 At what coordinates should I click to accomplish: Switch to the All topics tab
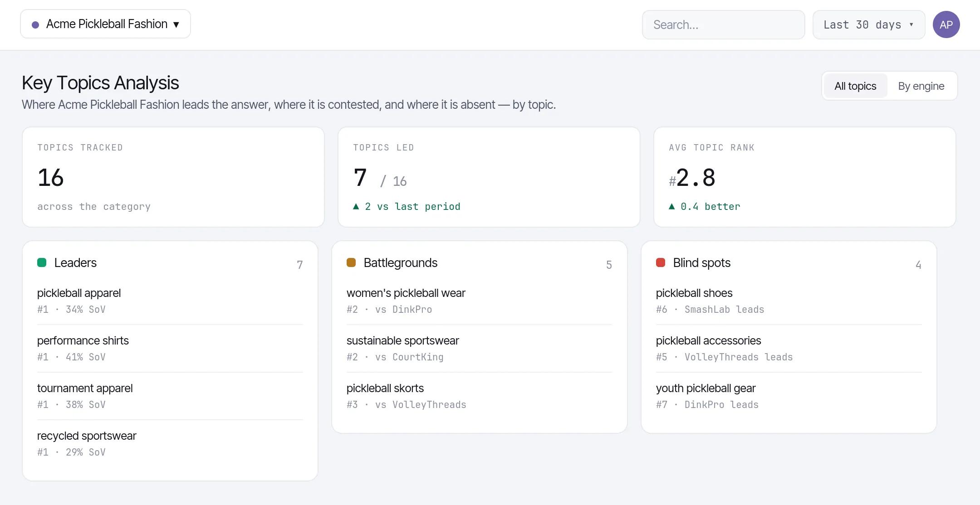[855, 86]
